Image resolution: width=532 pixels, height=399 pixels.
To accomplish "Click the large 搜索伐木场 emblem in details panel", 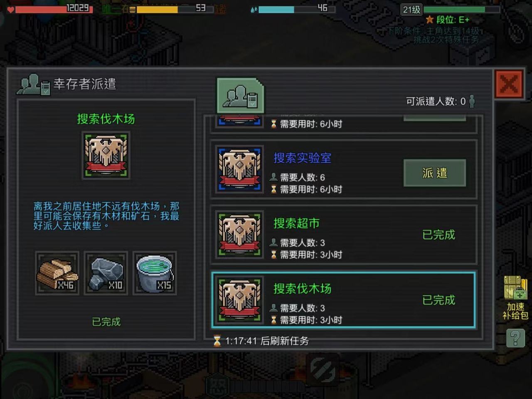I will pos(106,155).
